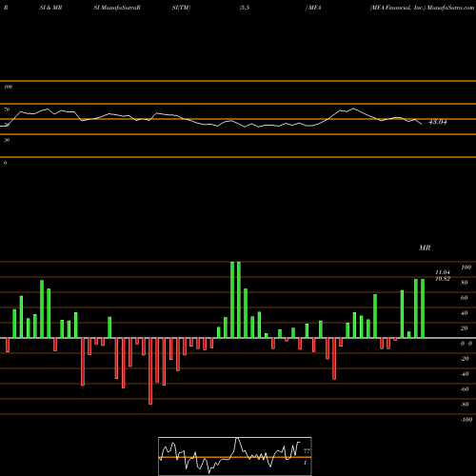
Task: Click the 77 label in mini chart
Action: click(x=307, y=451)
